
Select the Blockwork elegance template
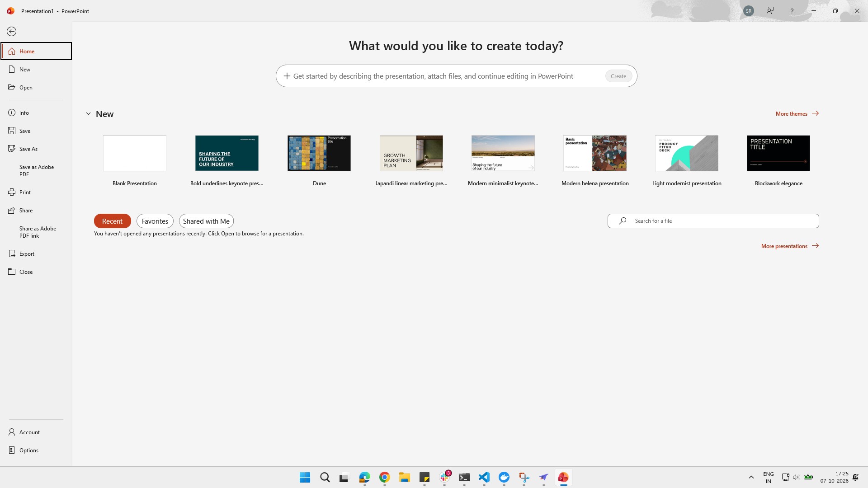coord(778,153)
